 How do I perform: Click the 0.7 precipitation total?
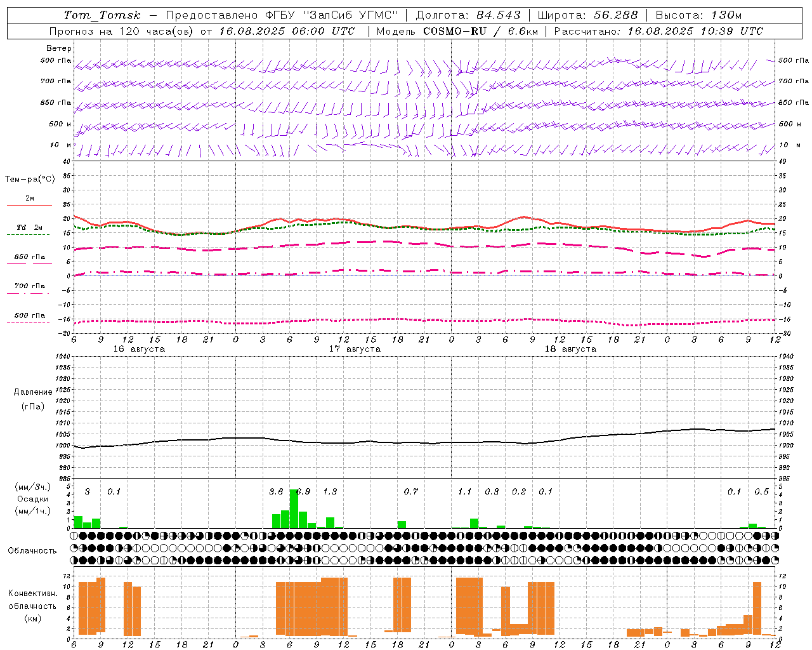point(411,492)
